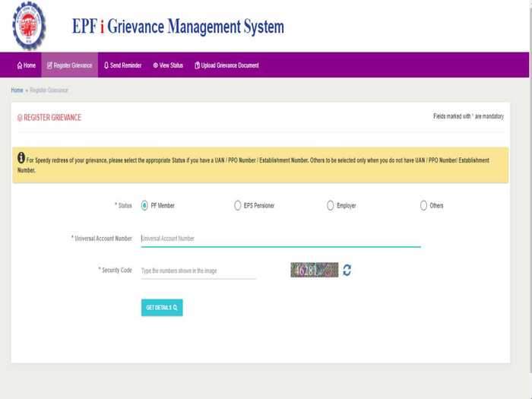Click the Upload Grievance Document clipboard icon
Viewport: 532px width, 399px height.
click(197, 65)
